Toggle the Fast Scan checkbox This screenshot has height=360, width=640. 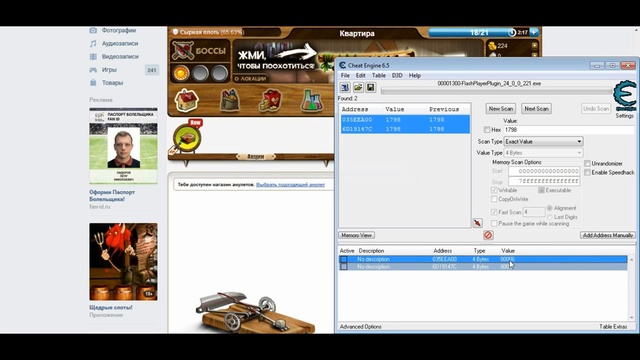click(x=494, y=212)
